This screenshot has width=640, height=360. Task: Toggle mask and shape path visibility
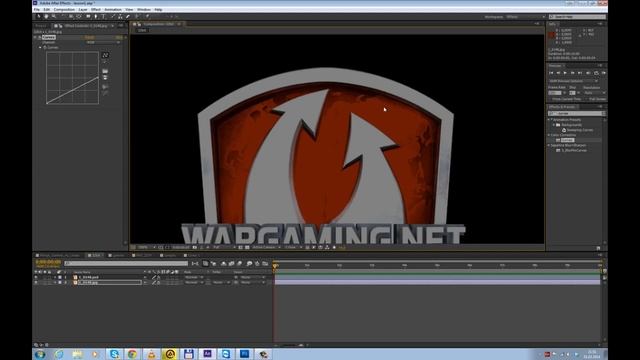[x=167, y=247]
